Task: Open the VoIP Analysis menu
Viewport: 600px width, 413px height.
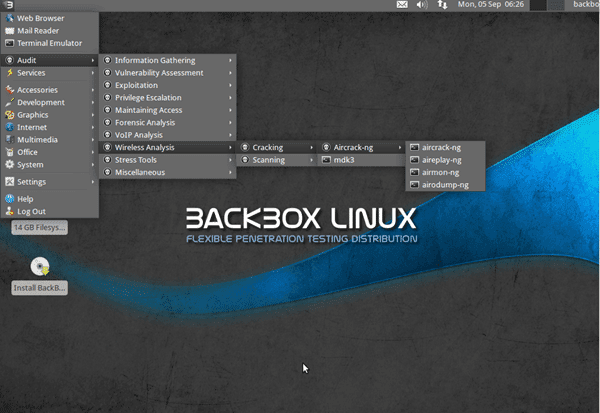Action: (168, 135)
